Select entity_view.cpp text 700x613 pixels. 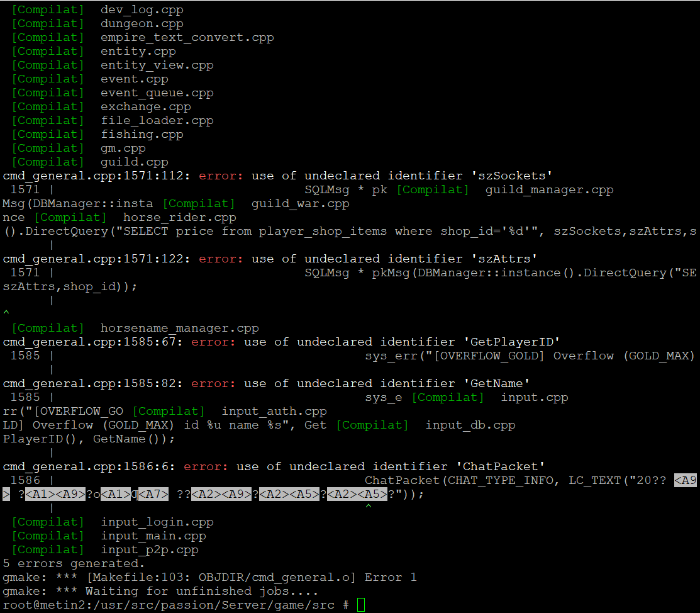click(157, 65)
